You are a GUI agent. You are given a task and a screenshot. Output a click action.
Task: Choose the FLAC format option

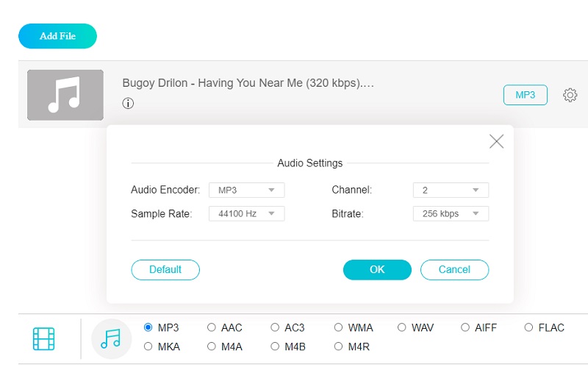coord(528,328)
